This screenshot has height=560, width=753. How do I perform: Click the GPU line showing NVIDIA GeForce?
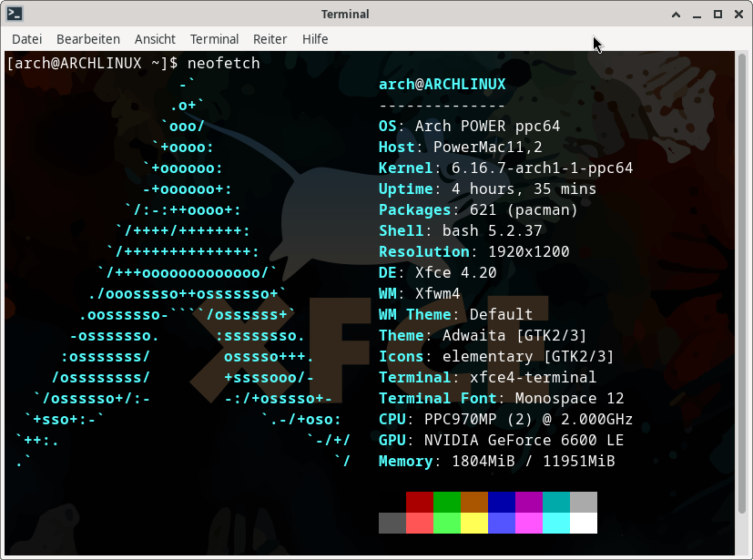501,441
